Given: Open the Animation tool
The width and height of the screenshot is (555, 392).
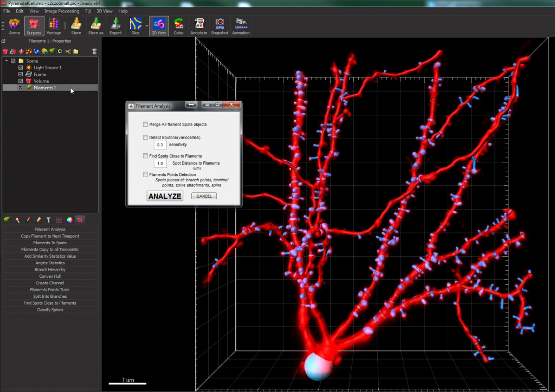Looking at the screenshot, I should click(241, 27).
